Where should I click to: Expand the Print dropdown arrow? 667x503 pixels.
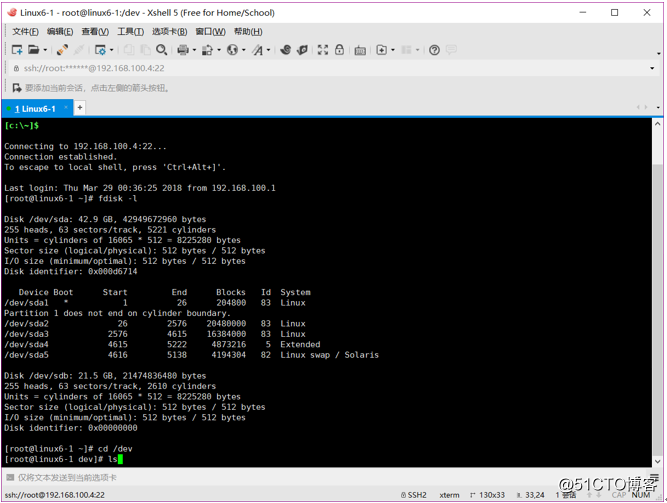pos(194,50)
